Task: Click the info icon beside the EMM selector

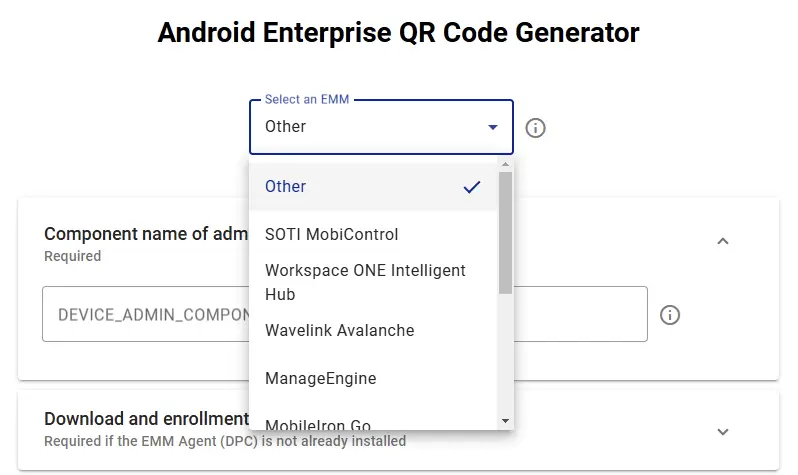Action: [535, 128]
